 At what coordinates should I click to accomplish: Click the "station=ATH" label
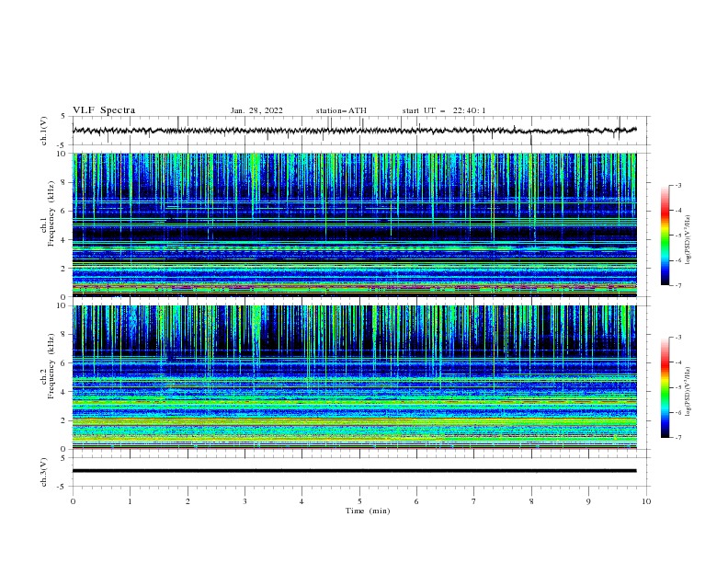click(x=341, y=110)
